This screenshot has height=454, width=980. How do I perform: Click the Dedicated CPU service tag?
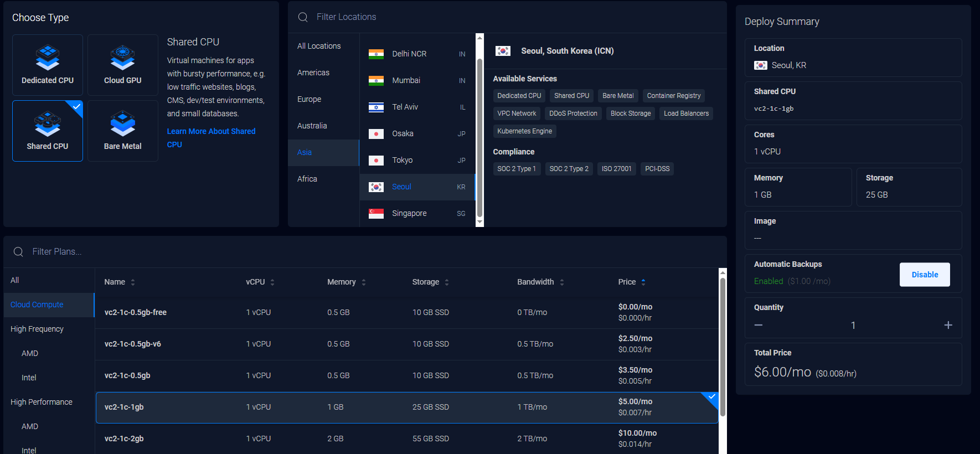(x=519, y=96)
